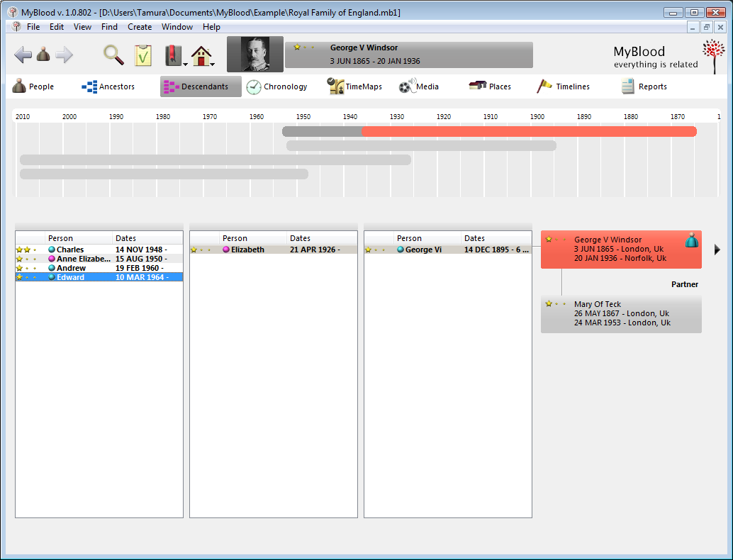Screen dimensions: 733x560
Task: Click the star beside Anne Elizabe...
Action: pyautogui.click(x=19, y=259)
